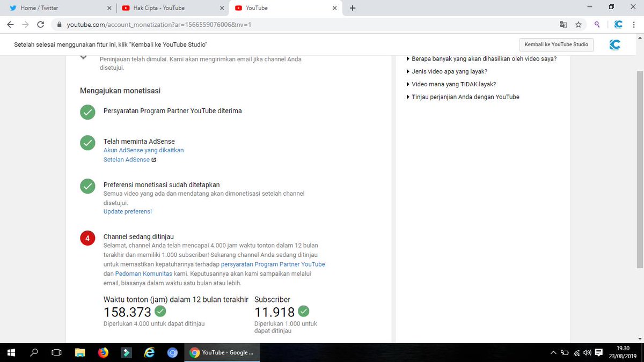Switch to YouTube - Google Chrome taskbar window

coord(223,352)
